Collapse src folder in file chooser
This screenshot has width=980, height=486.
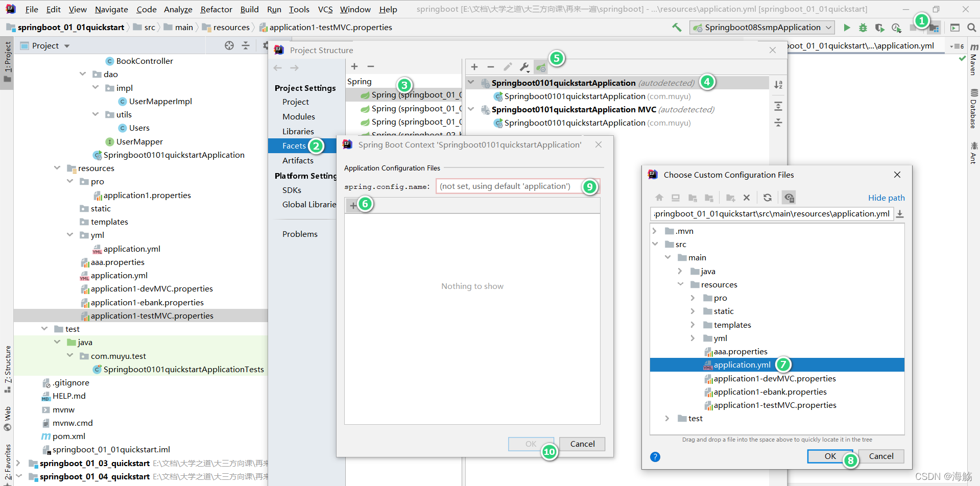[655, 244]
